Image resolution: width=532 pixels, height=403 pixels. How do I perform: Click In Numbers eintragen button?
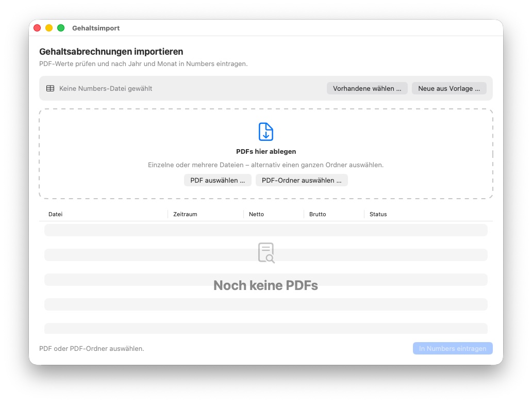coord(453,348)
